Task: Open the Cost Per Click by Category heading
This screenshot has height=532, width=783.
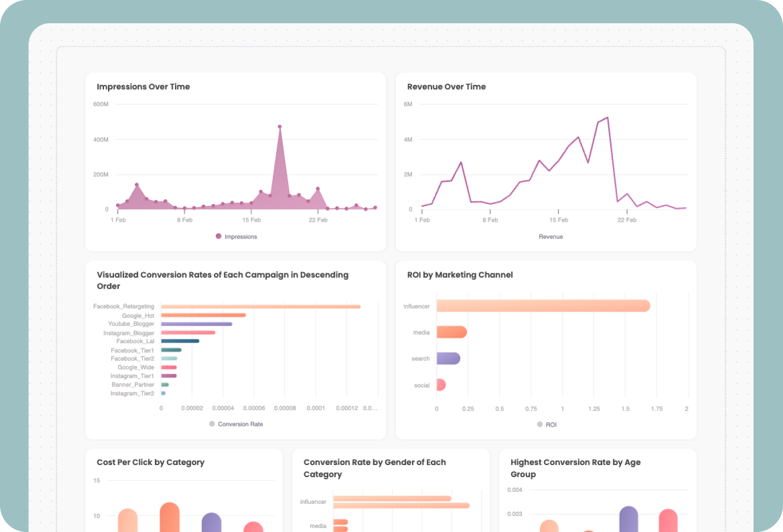Action: pyautogui.click(x=150, y=462)
